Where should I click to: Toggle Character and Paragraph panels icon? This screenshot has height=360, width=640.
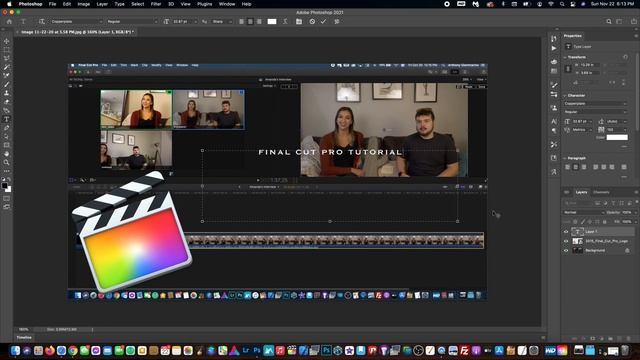pyautogui.click(x=299, y=22)
